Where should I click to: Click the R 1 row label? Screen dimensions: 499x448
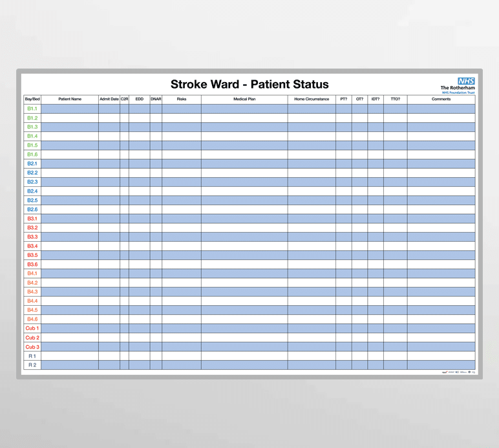click(32, 356)
